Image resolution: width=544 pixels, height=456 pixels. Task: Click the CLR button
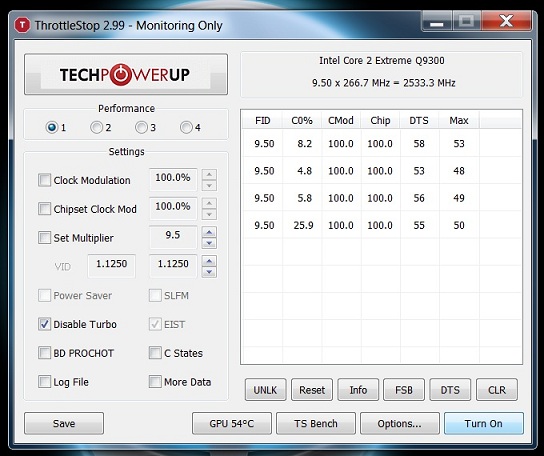(x=497, y=390)
